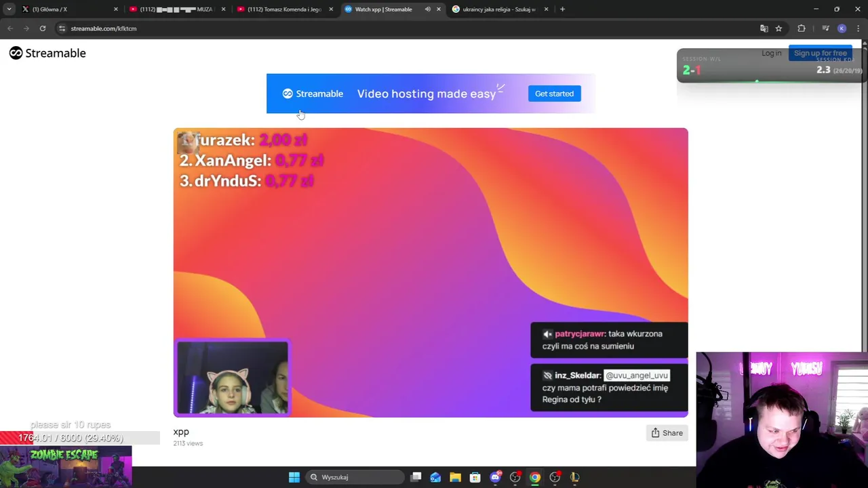Open League of Legends from the taskbar
The width and height of the screenshot is (868, 488).
click(x=574, y=477)
